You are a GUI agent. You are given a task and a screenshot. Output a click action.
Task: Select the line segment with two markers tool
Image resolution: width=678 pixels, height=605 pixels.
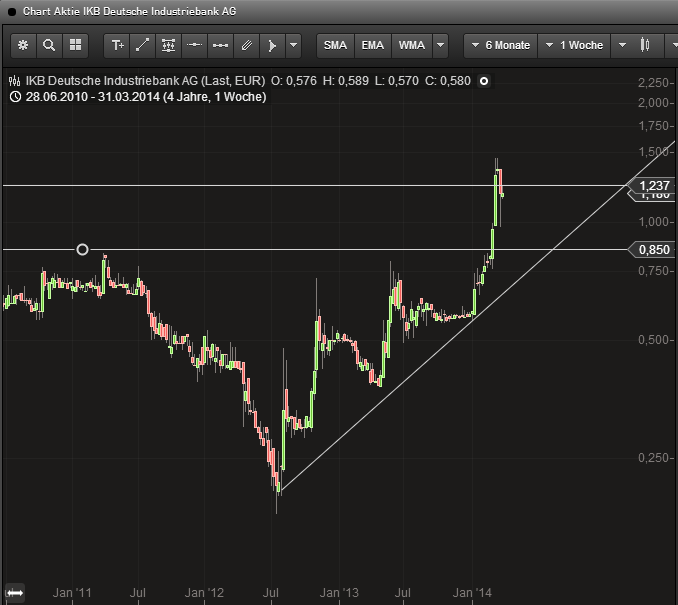point(221,45)
